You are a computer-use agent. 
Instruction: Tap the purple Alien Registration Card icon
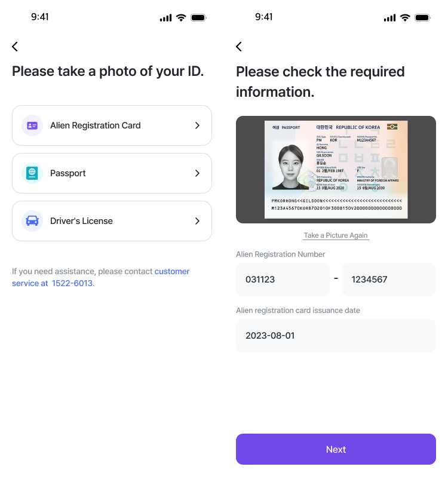click(32, 125)
